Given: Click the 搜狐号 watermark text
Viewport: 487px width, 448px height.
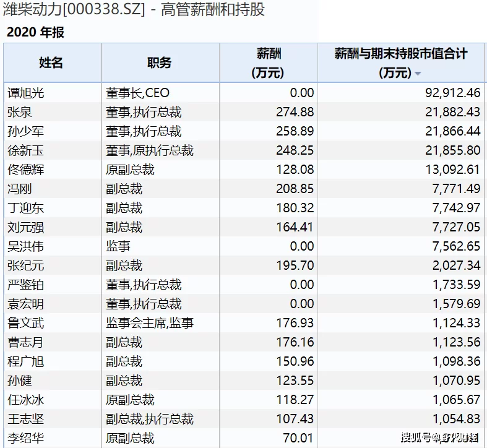Looking at the screenshot, I should click(x=416, y=438).
